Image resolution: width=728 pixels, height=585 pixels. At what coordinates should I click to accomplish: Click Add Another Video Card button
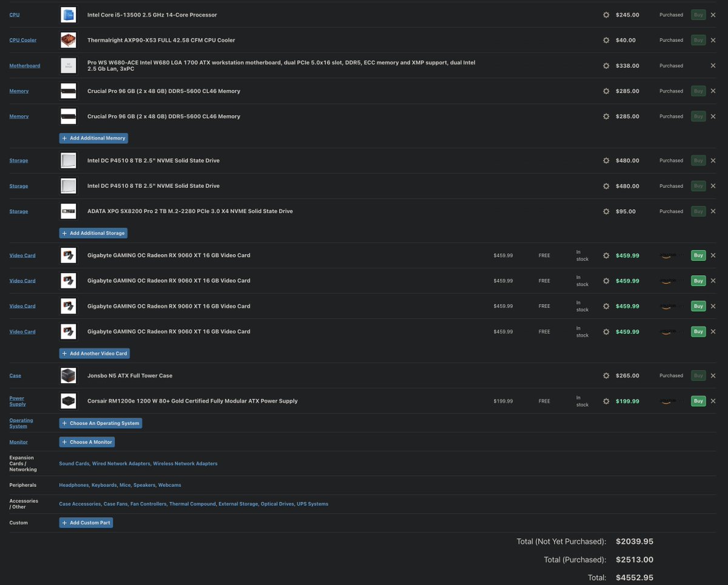click(x=94, y=353)
